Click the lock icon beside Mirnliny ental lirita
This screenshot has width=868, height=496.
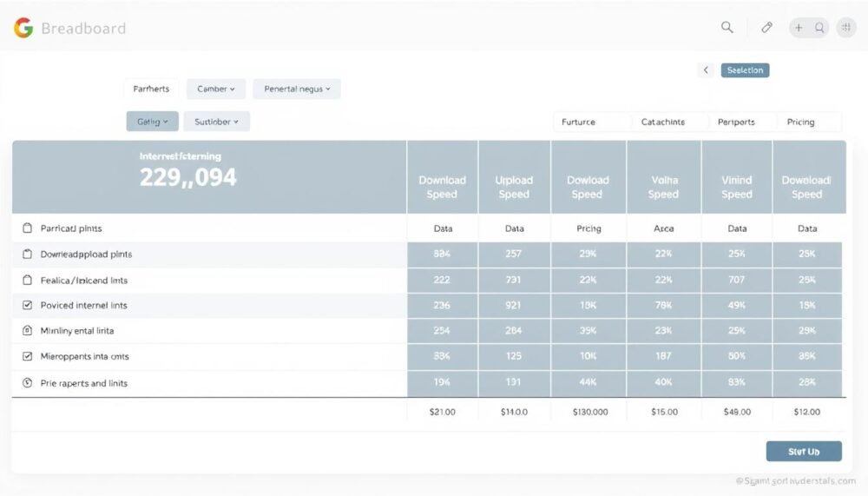(x=27, y=330)
